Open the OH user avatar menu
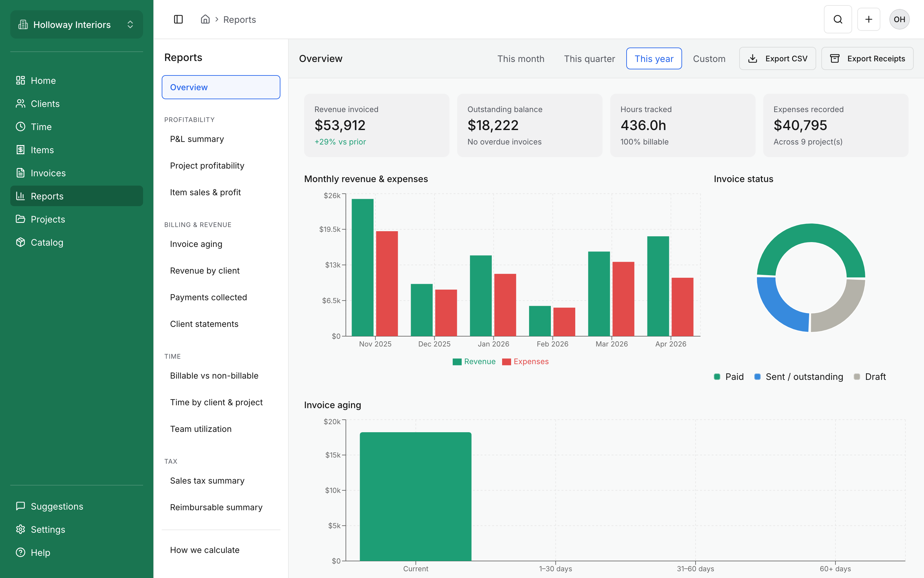Image resolution: width=924 pixels, height=578 pixels. 899,20
